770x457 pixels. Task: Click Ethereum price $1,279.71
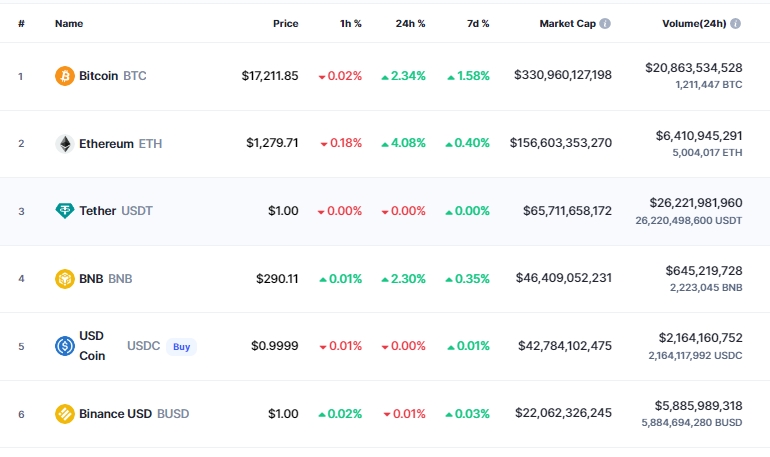(272, 143)
